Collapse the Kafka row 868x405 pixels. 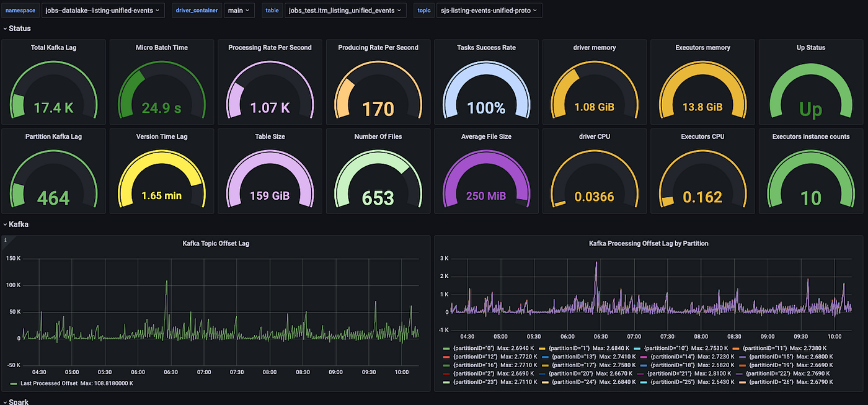click(19, 225)
